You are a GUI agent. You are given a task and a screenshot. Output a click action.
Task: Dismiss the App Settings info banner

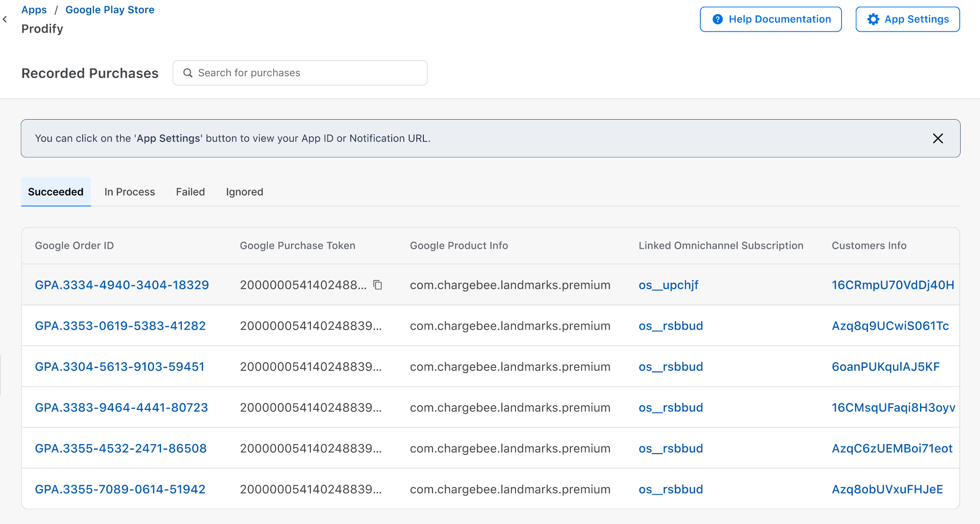[937, 138]
